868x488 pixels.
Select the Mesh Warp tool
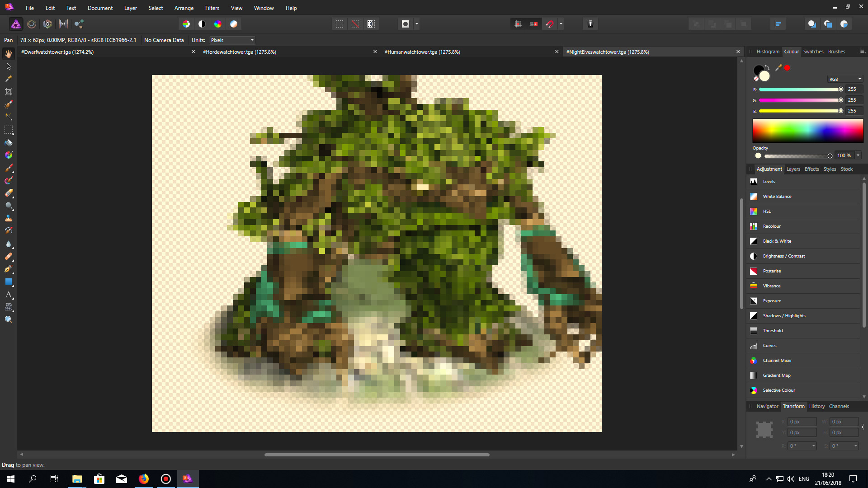(x=9, y=307)
